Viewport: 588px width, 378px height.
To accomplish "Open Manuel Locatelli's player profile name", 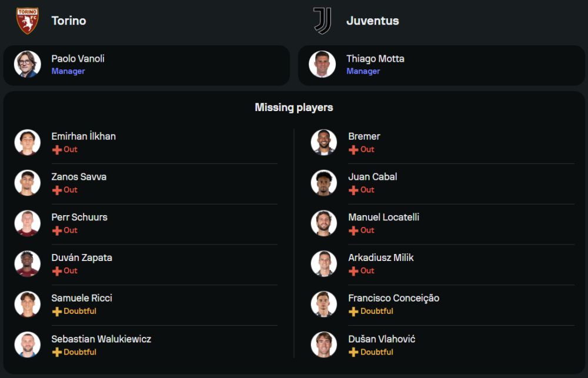I will 383,218.
